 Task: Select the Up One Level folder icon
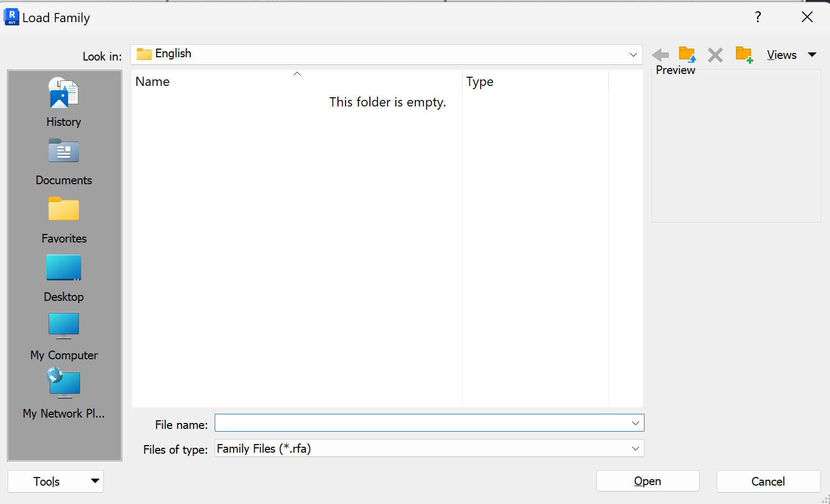pos(687,54)
